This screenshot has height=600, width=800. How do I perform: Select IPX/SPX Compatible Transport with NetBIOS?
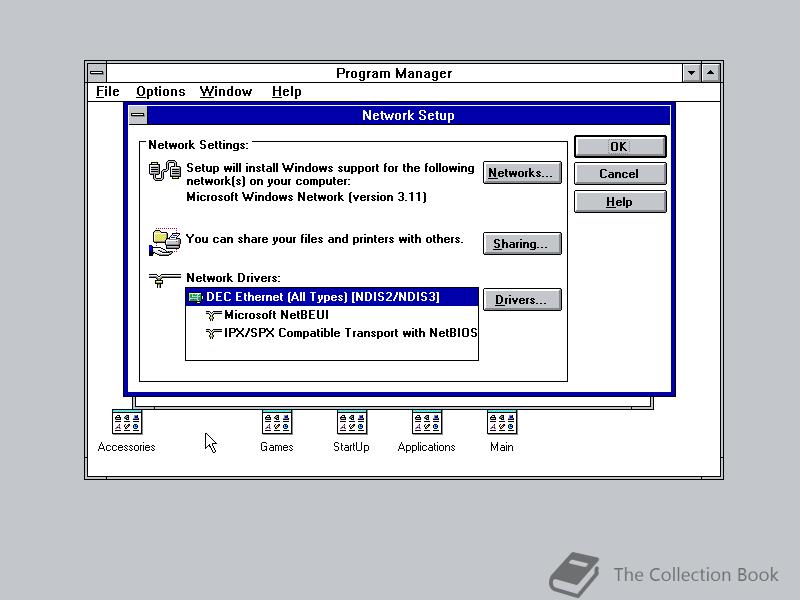tap(332, 333)
